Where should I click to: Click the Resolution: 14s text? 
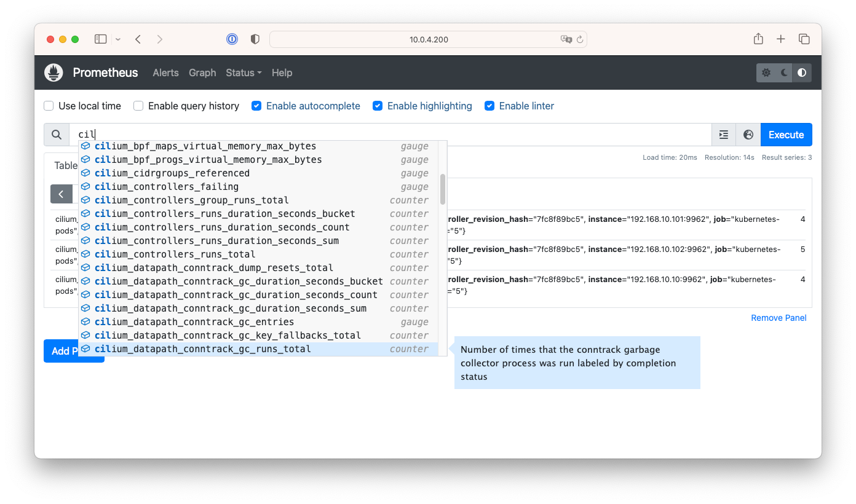729,157
